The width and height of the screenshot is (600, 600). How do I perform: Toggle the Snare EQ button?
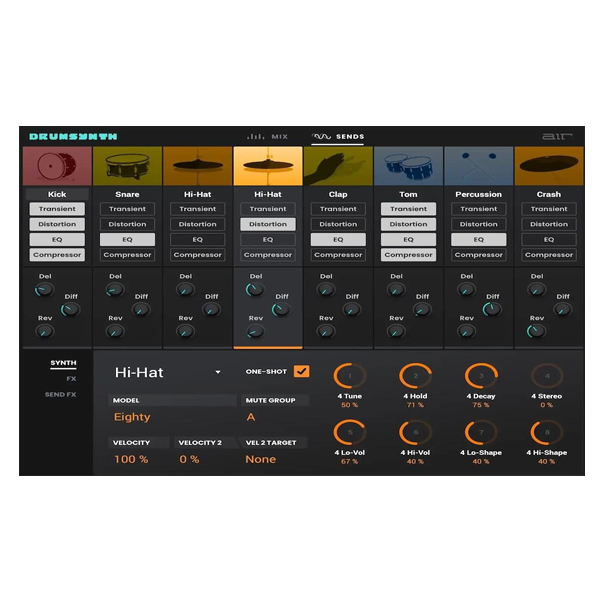[127, 240]
